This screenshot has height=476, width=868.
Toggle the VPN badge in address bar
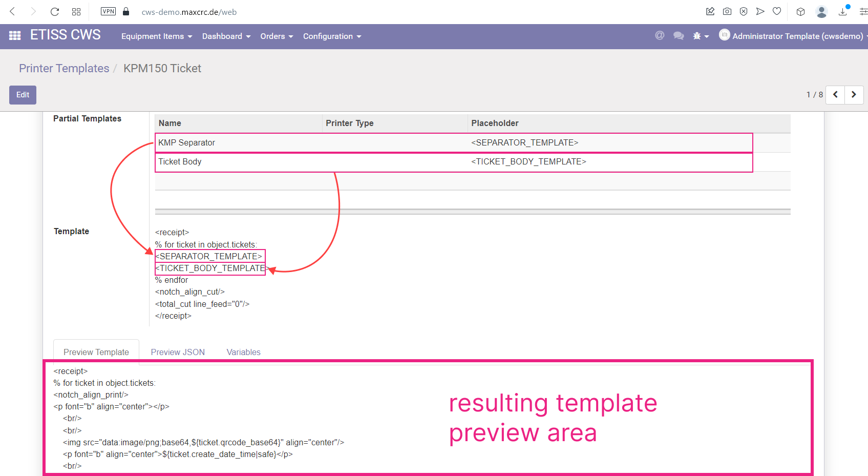tap(108, 11)
